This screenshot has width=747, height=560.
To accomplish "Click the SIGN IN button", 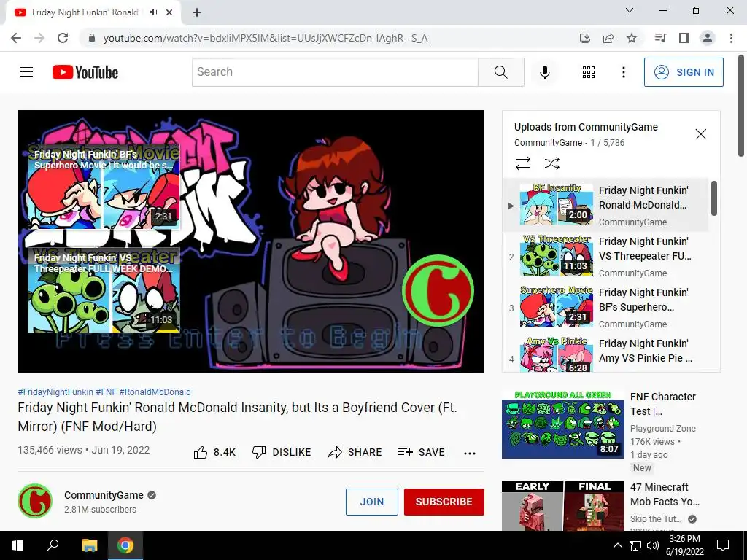I will pos(683,72).
